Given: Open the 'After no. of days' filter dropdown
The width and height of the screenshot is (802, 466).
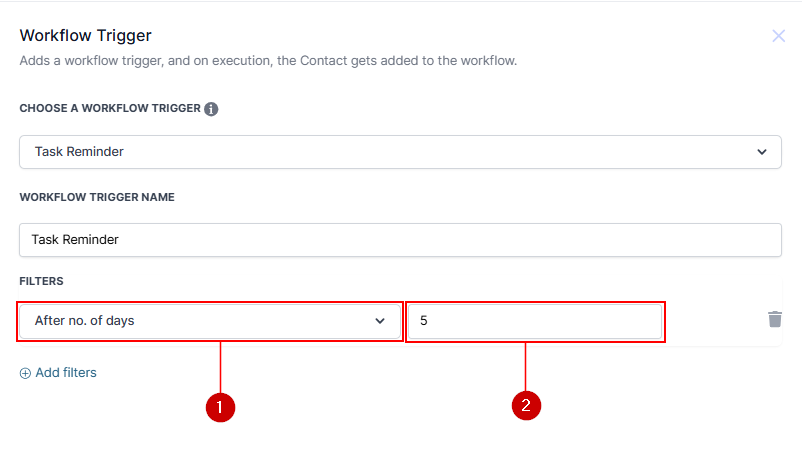Looking at the screenshot, I should [200, 321].
